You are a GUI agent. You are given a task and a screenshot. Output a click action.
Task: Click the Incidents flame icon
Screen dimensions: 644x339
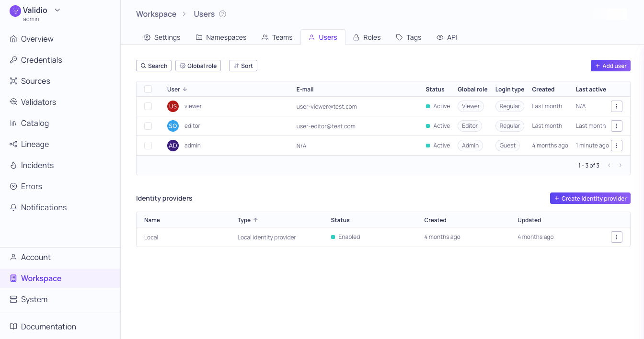(x=13, y=165)
